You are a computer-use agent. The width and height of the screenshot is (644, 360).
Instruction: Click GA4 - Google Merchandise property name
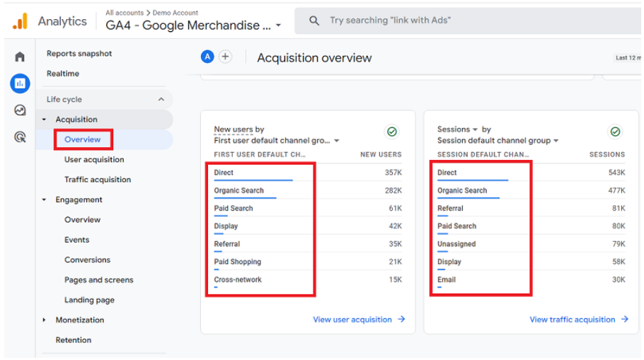188,25
